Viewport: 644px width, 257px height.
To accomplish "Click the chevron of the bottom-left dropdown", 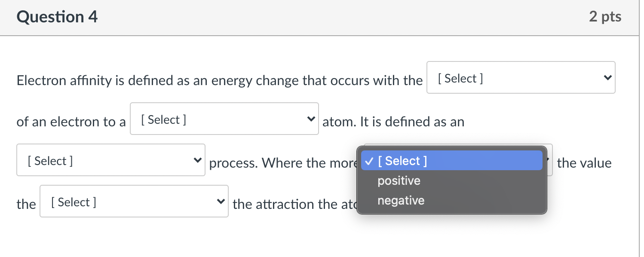I will (221, 201).
